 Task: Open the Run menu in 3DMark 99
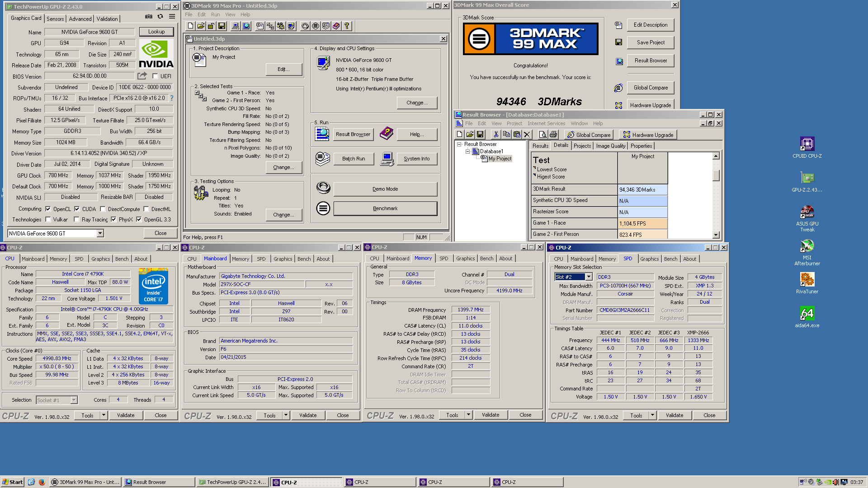[215, 14]
